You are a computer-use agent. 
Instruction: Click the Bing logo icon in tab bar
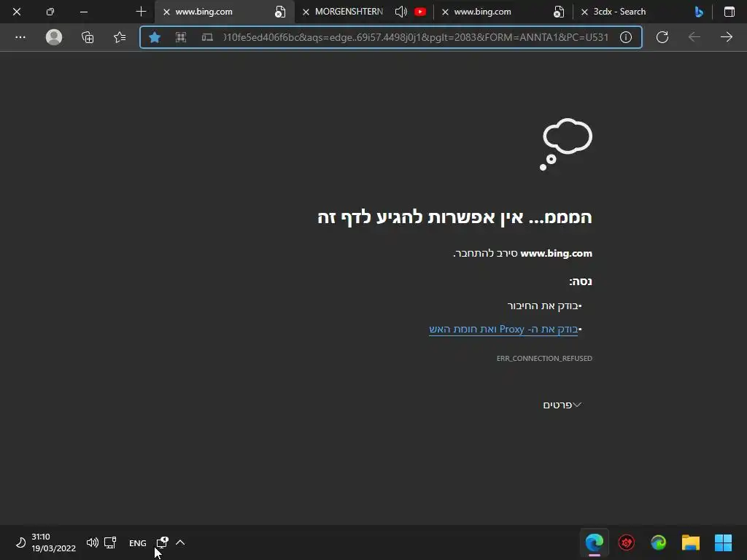pyautogui.click(x=699, y=12)
